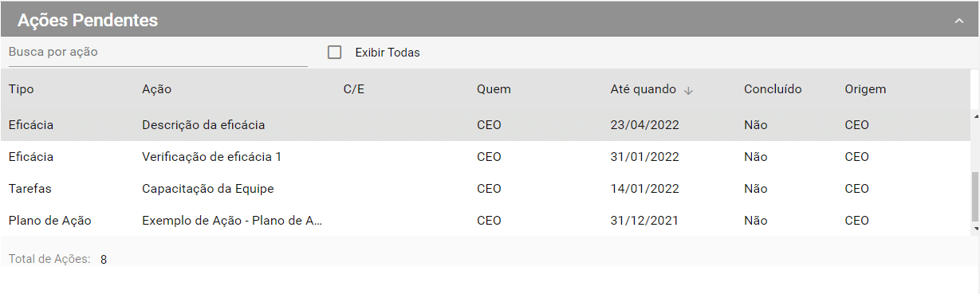The height and width of the screenshot is (294, 980).
Task: Click the date 23/04/2022 cell
Action: coord(644,125)
